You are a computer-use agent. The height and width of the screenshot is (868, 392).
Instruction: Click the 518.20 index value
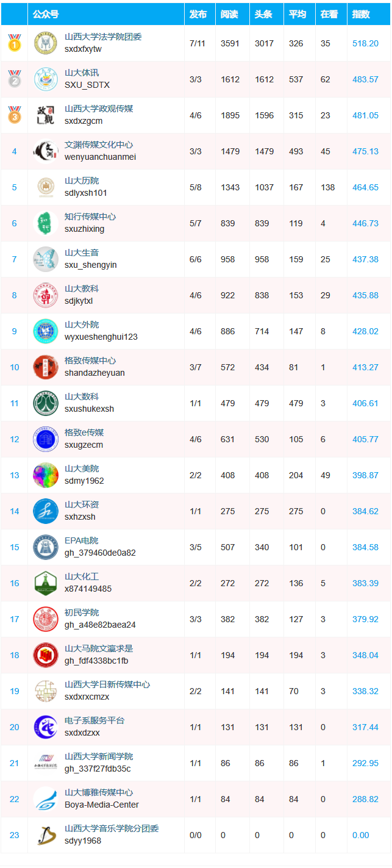365,43
